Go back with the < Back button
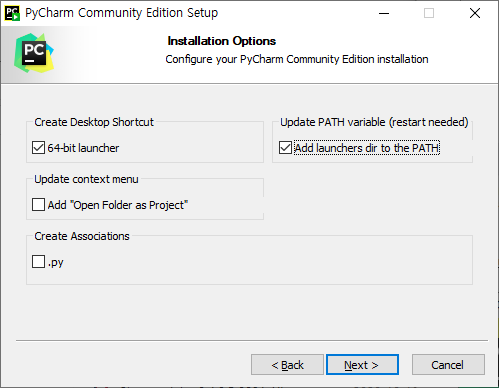The image size is (499, 388). pos(287,365)
